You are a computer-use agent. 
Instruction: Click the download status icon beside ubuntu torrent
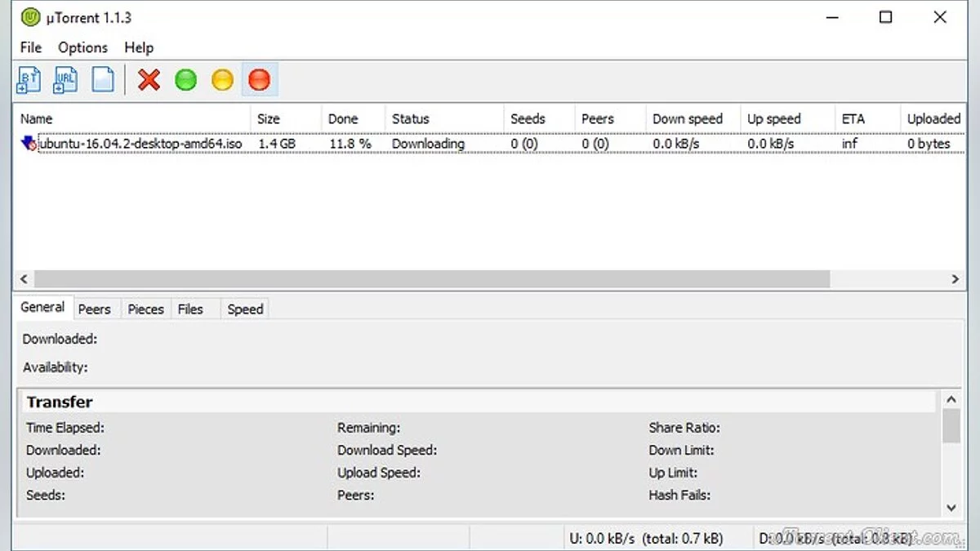[29, 144]
